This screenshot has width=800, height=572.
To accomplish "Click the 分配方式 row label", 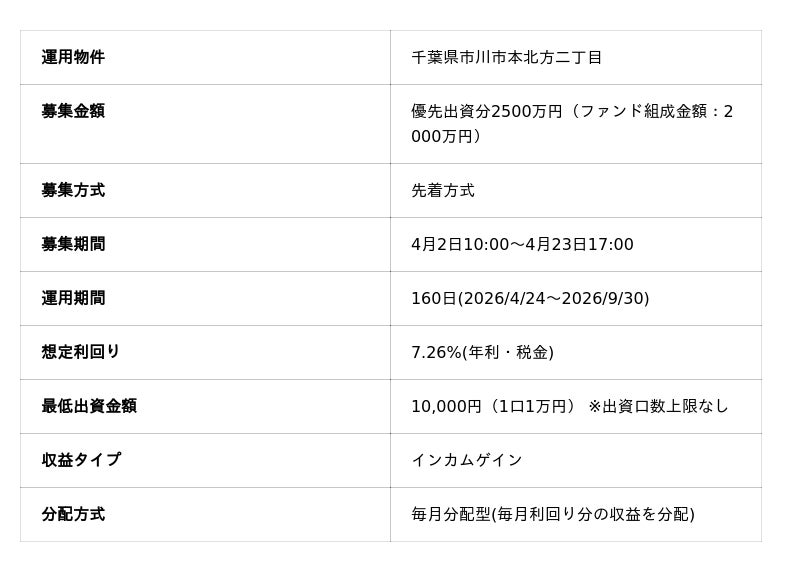I will 73,514.
